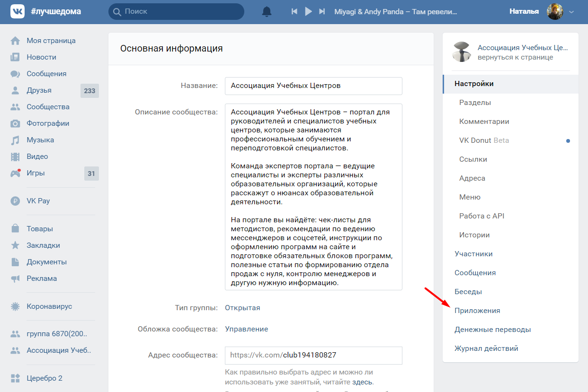Image resolution: width=588 pixels, height=392 pixels.
Task: Click the VK Pay ruble icon
Action: 16,201
